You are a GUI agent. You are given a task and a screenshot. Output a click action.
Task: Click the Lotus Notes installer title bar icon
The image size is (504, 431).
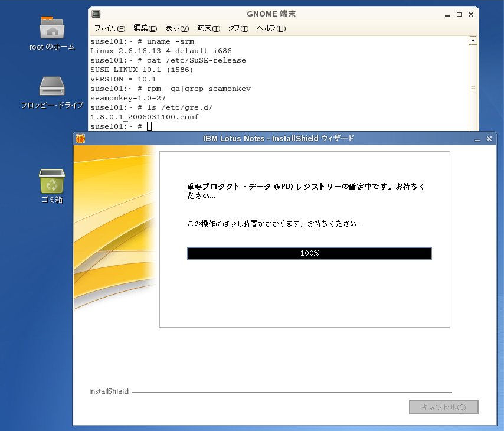[80, 139]
